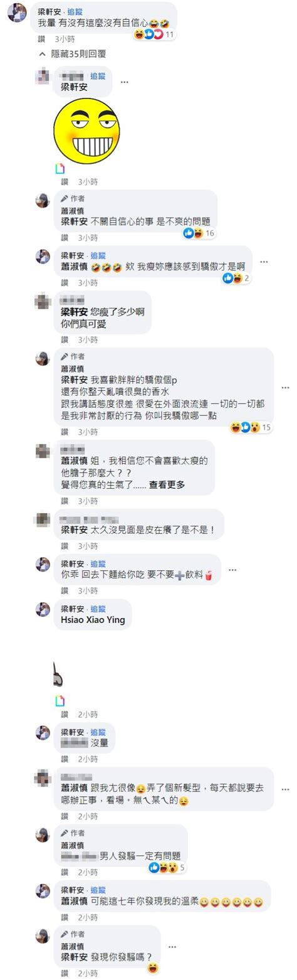Like the 太久沒見面是皮在癢 comment
Viewport: 297px width, 980px height.
point(65,546)
